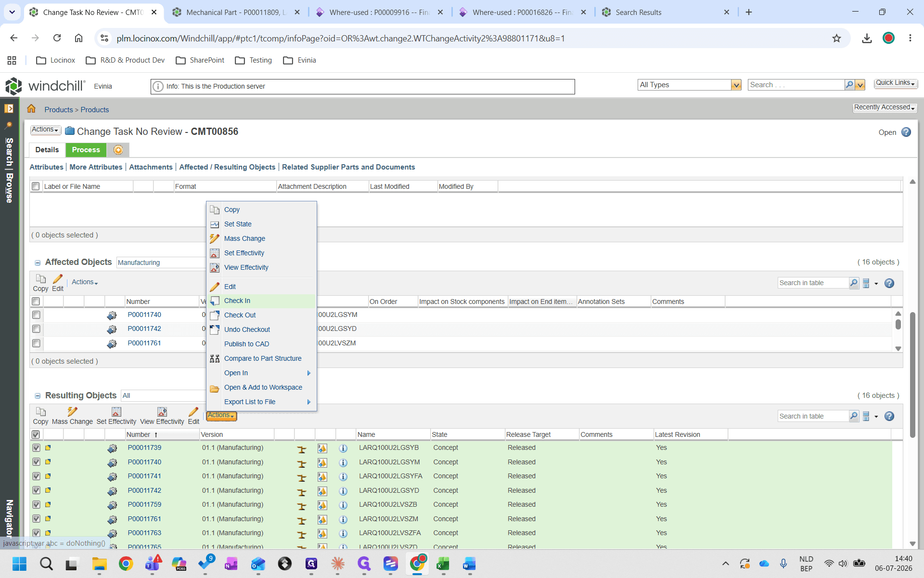Click the table view icon in Affected Objects
This screenshot has height=578, width=924.
pyautogui.click(x=866, y=283)
